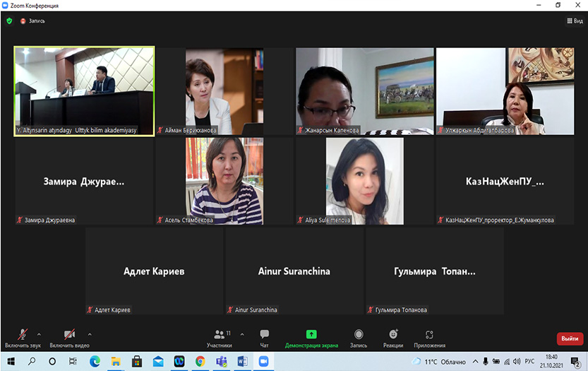Expand the video options arrow

coord(90,334)
